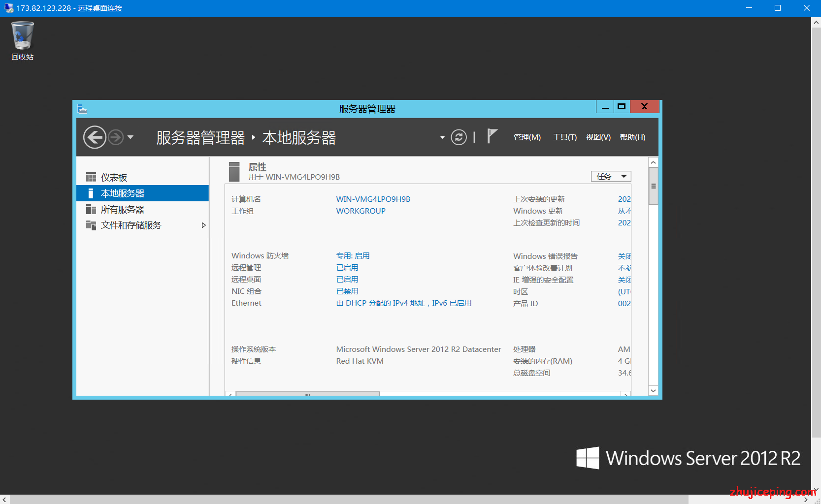Click the WORKGROUP link

pos(361,211)
